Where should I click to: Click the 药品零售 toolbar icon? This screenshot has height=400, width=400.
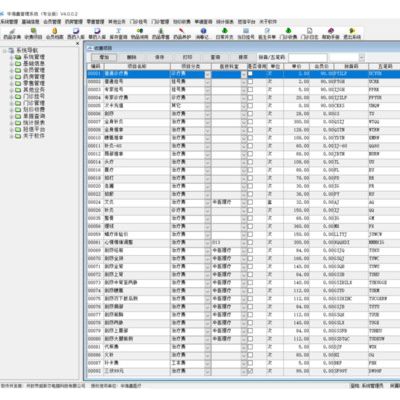click(161, 34)
